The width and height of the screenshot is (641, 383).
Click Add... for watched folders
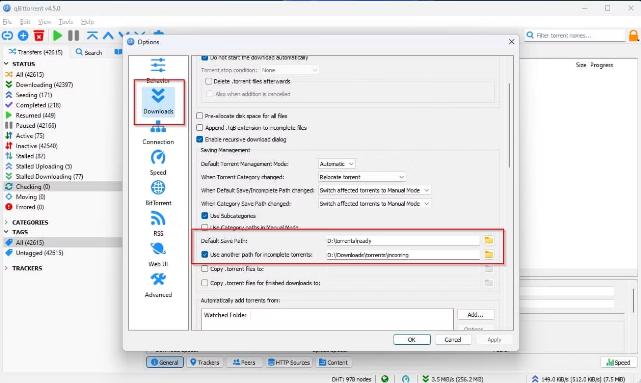[475, 315]
